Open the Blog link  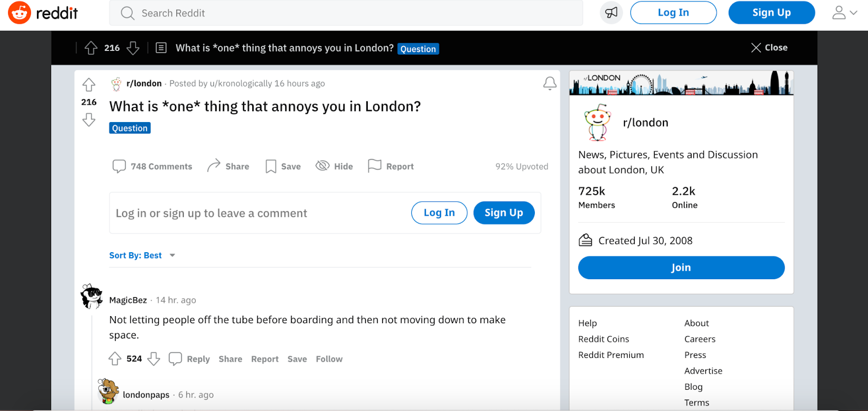pyautogui.click(x=693, y=387)
